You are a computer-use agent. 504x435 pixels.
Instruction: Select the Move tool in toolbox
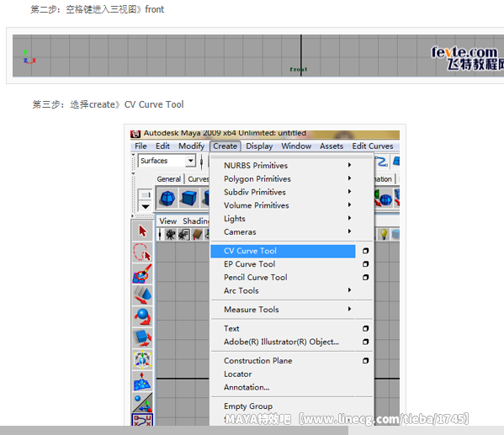(142, 294)
